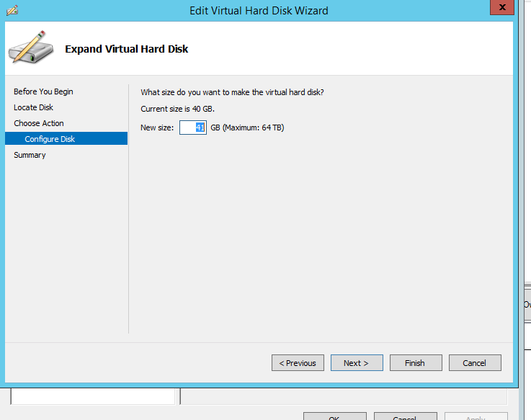
Task: Jump to the Choose Action step
Action: click(39, 123)
